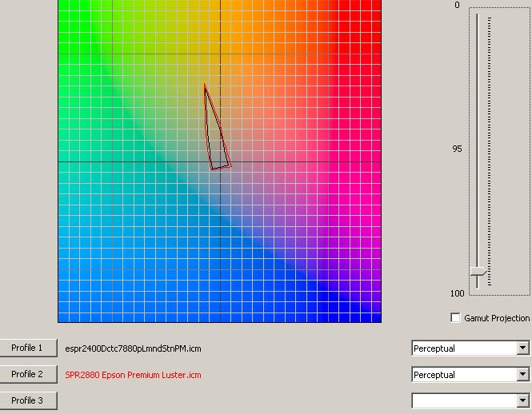
Task: Click the Gamut Projection label text
Action: (x=497, y=318)
